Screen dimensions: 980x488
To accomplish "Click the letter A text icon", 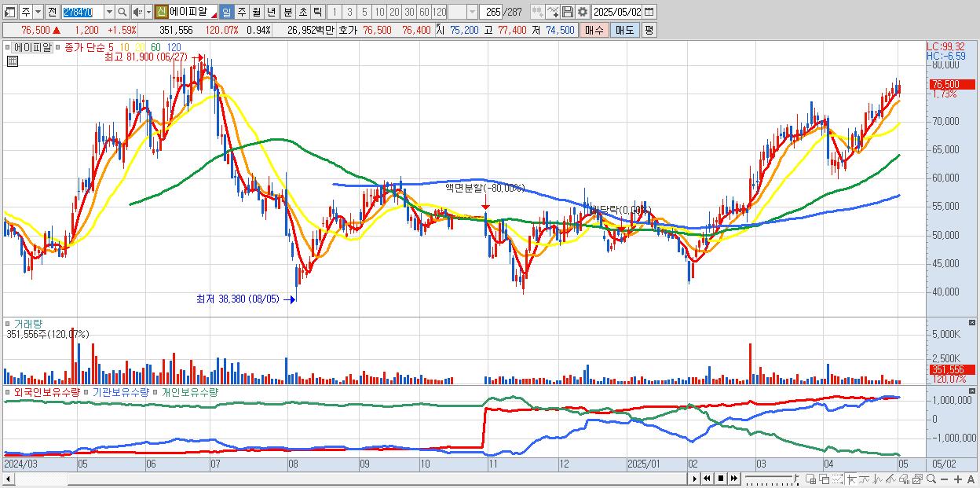I will coord(971,479).
